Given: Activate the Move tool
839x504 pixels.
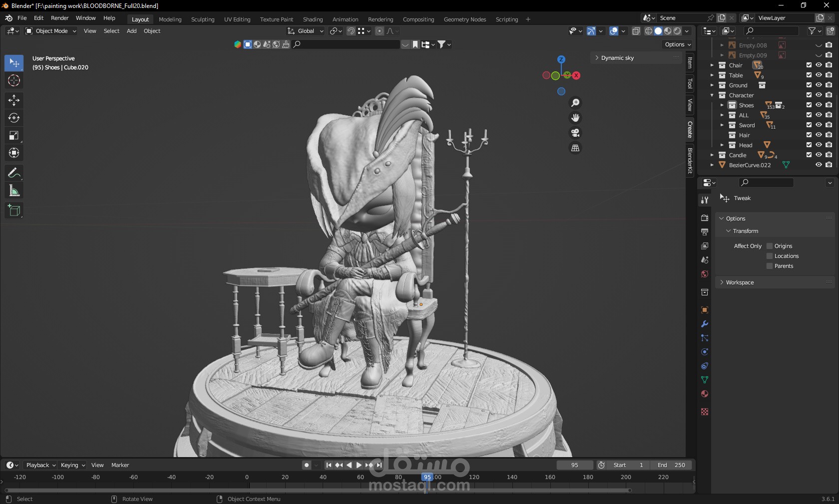Looking at the screenshot, I should [x=14, y=100].
